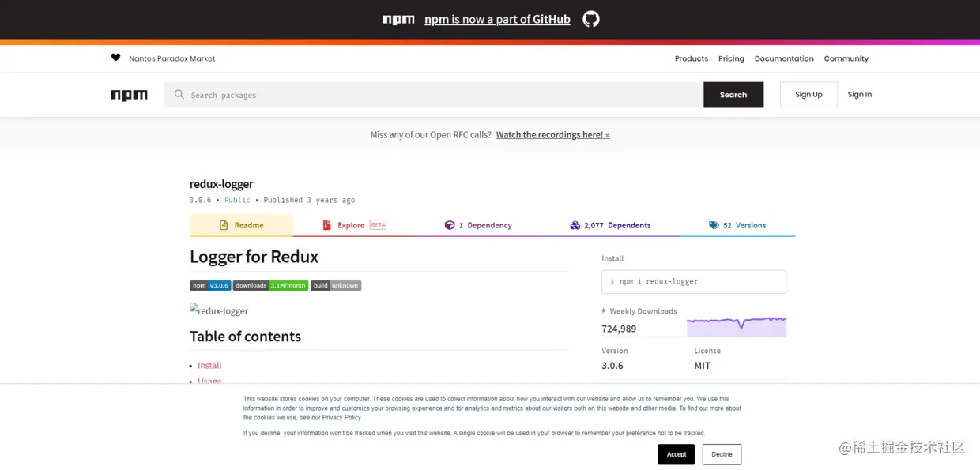Click the 'Table of contents' heading
Viewport: 980px width, 470px height.
pos(245,337)
